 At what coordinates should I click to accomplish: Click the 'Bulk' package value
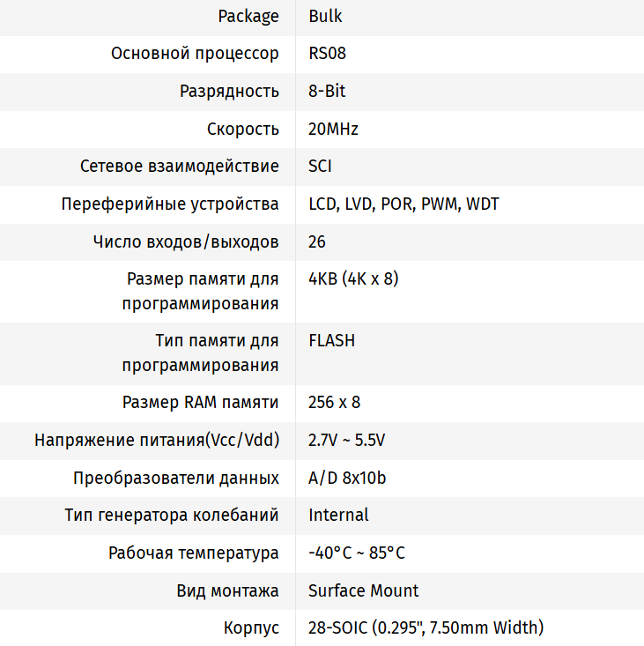325,16
